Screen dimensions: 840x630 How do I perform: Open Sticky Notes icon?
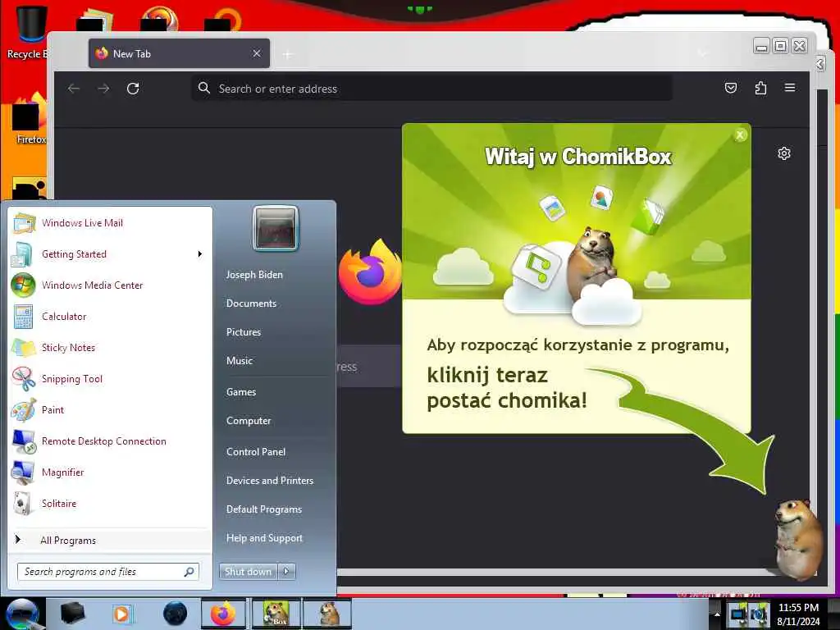point(23,347)
